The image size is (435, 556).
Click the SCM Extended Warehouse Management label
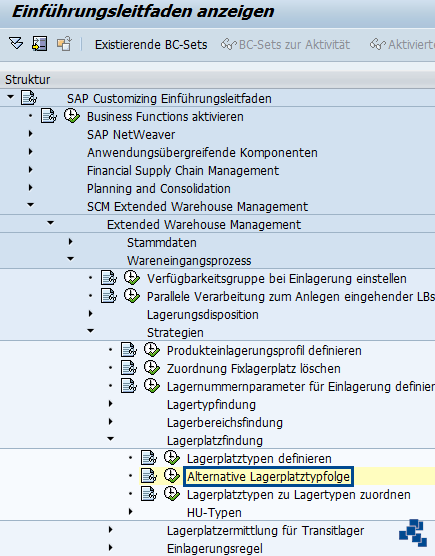[x=197, y=207]
